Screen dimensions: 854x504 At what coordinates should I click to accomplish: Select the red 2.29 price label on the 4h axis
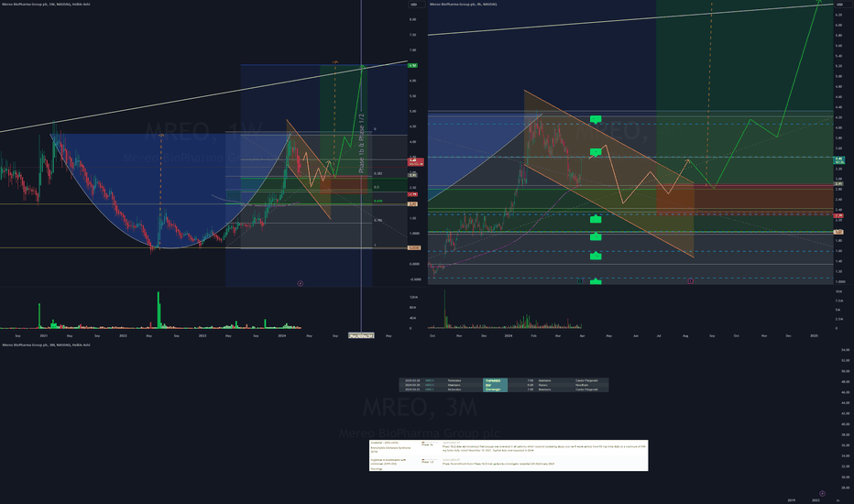pos(838,215)
